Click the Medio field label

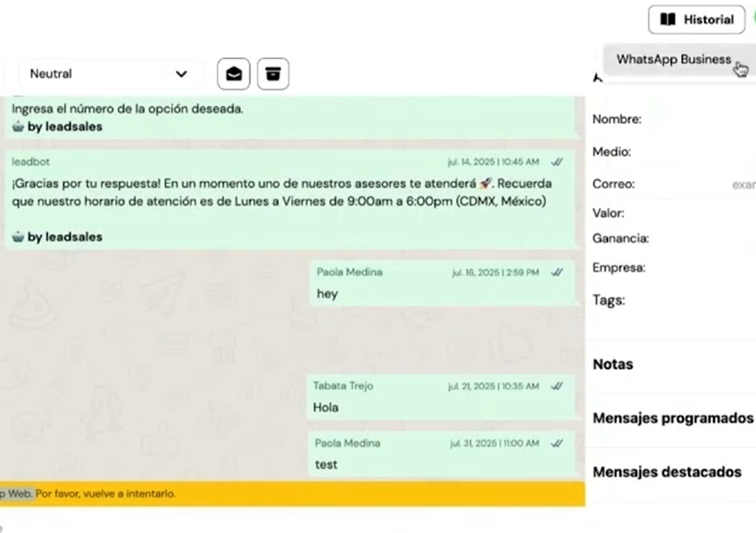tap(611, 152)
